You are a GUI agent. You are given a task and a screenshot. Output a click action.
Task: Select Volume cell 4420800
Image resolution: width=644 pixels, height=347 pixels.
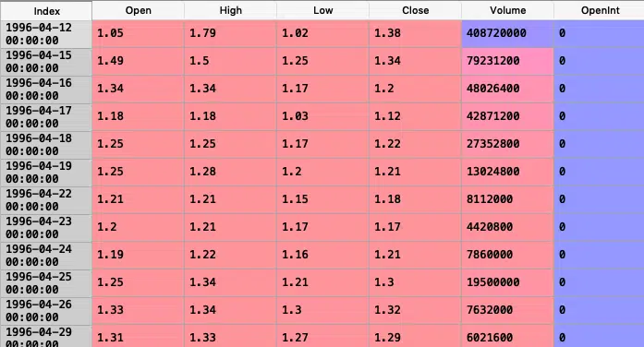click(507, 227)
